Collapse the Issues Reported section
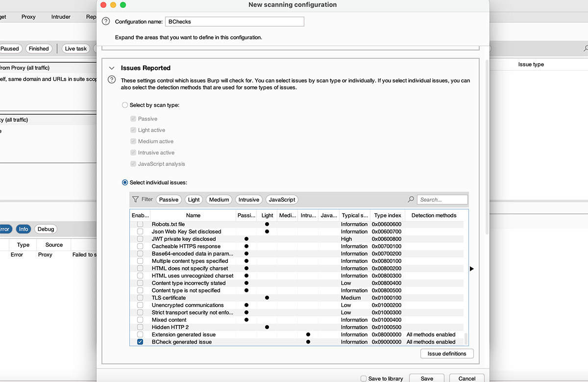The image size is (588, 382). [112, 68]
